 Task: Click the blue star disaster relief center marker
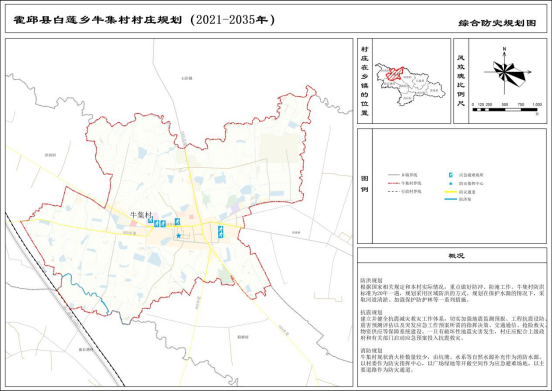click(x=179, y=236)
